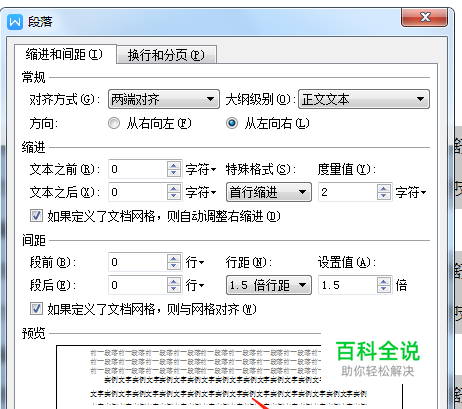The image size is (462, 409).
Task: Decrease 文本之后 value with down arrow
Action: coord(174,196)
